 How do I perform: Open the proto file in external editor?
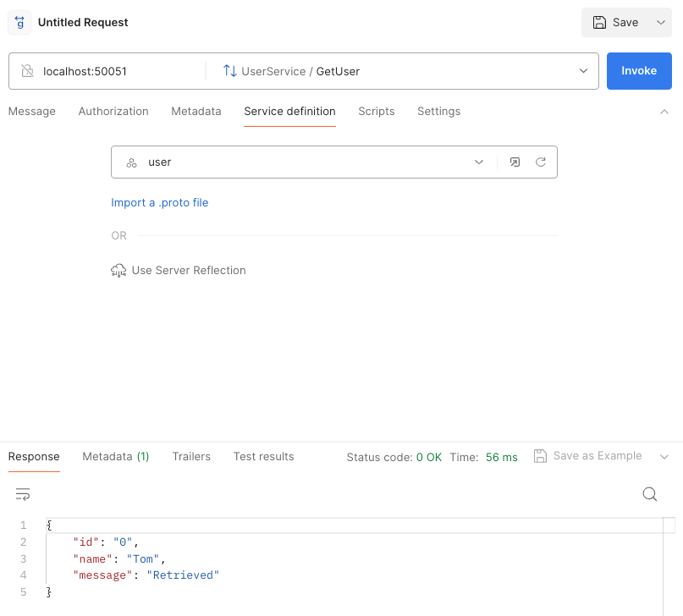515,162
